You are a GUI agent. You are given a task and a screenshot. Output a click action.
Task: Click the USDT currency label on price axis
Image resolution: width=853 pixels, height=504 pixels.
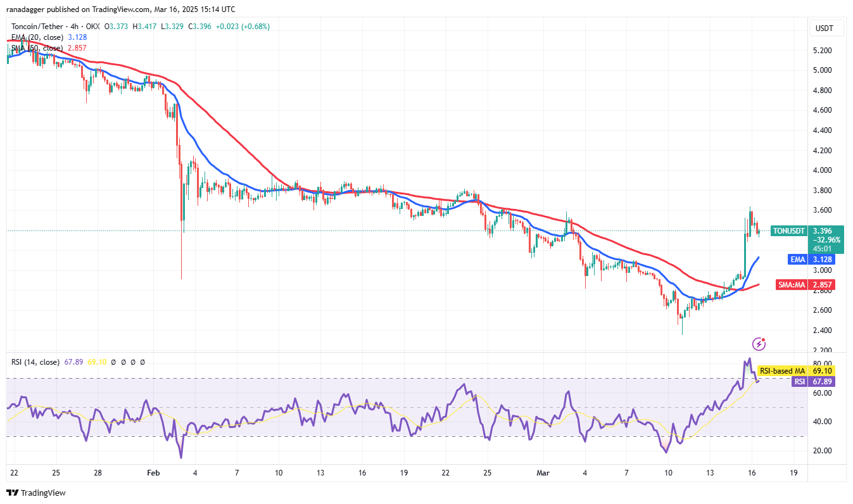825,28
